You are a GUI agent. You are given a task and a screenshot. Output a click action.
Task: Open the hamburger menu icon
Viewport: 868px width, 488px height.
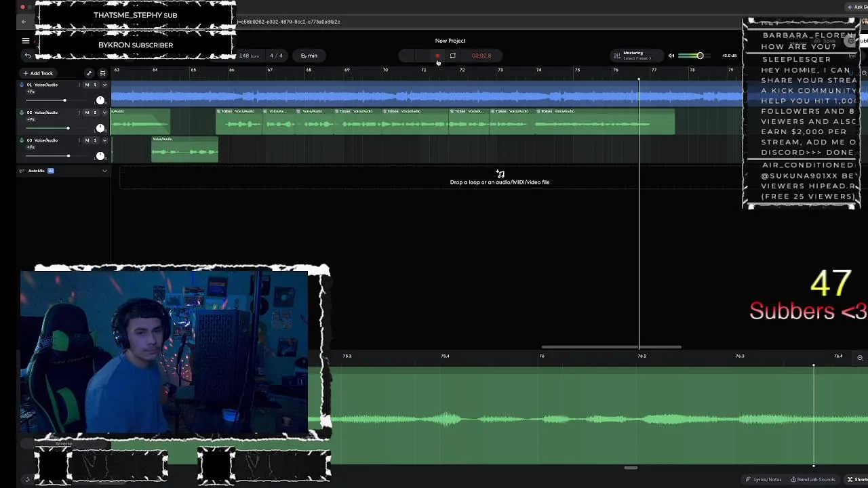tap(25, 41)
